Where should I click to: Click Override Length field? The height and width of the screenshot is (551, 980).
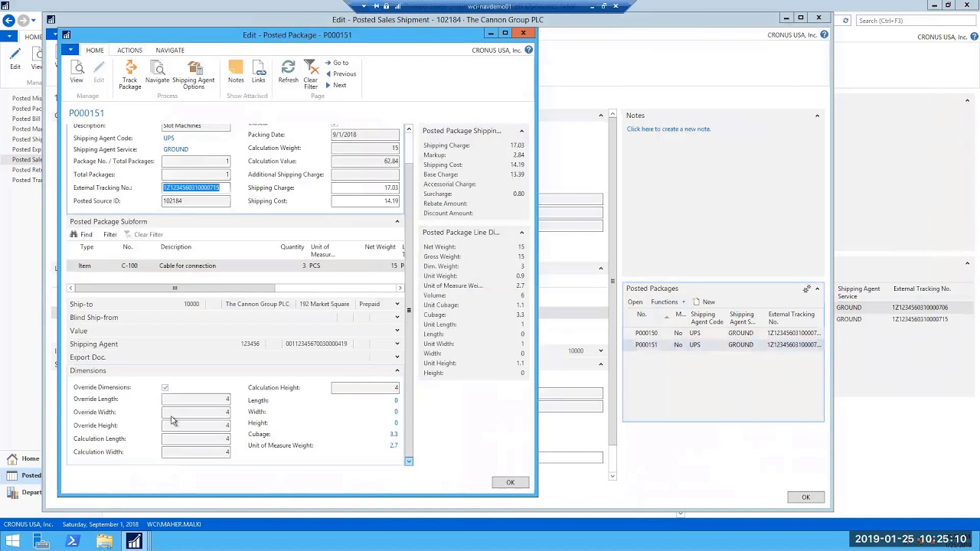pyautogui.click(x=196, y=399)
